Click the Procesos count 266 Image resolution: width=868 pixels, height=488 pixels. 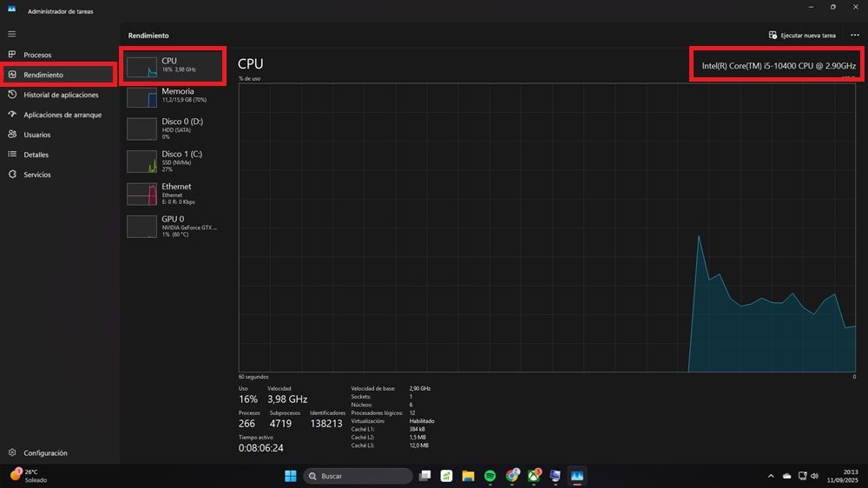tap(247, 423)
